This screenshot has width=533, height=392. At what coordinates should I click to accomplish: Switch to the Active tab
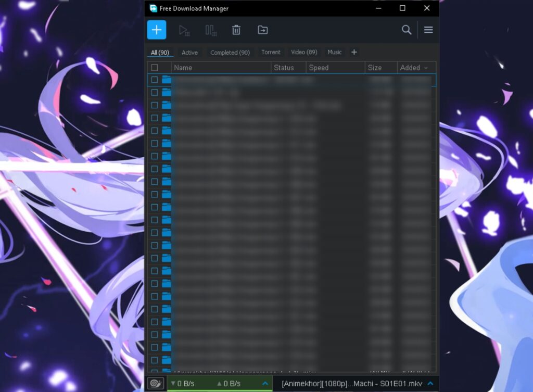pyautogui.click(x=189, y=53)
